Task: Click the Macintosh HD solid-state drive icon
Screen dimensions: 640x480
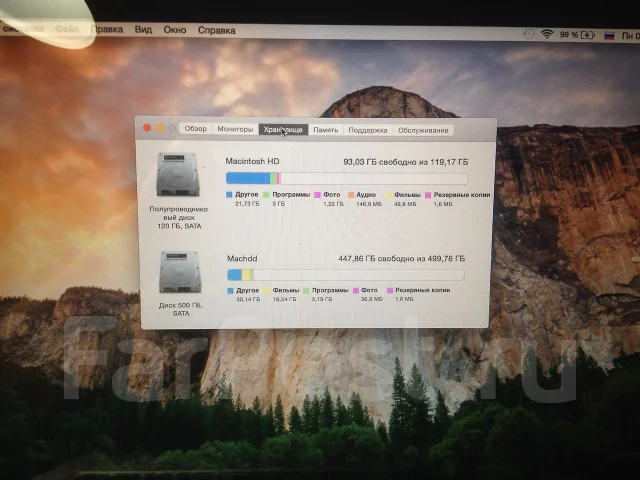Action: tap(178, 174)
